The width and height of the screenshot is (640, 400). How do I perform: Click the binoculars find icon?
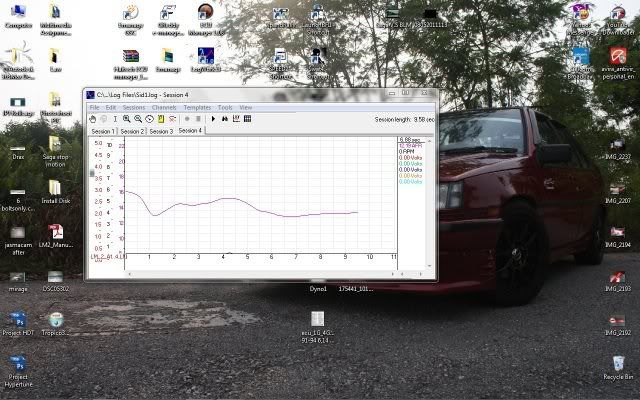[x=225, y=118]
